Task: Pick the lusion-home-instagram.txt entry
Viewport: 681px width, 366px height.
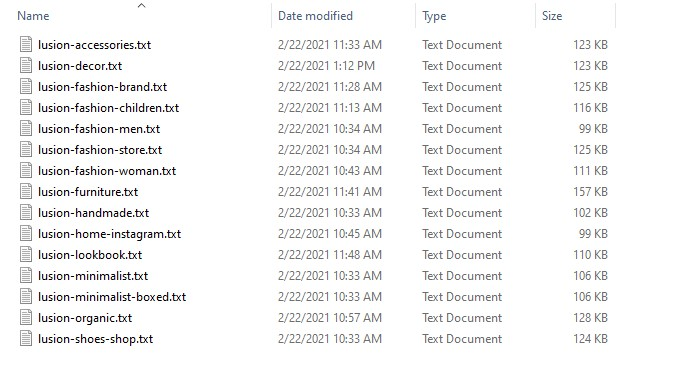Action: pos(109,234)
